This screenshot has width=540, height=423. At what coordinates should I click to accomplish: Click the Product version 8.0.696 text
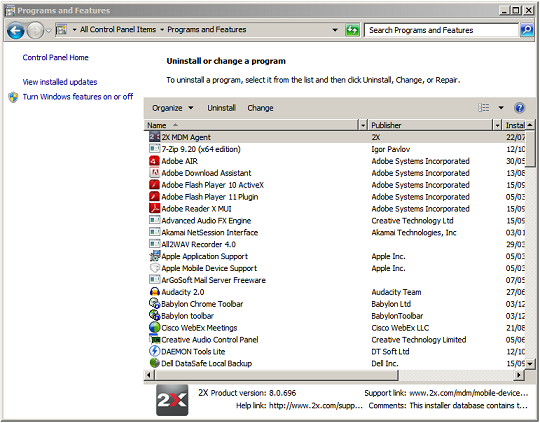(253, 393)
